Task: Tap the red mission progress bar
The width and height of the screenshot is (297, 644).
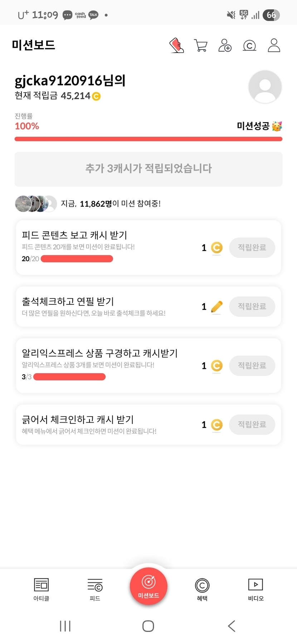Action: click(x=148, y=139)
